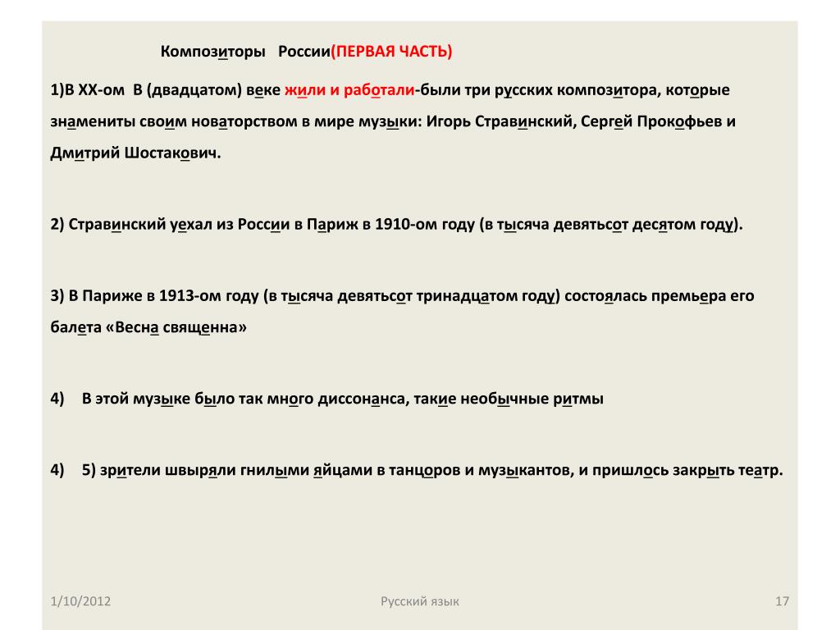The image size is (840, 630).
Task: Click the footer date '1/10/2012'
Action: click(x=80, y=601)
